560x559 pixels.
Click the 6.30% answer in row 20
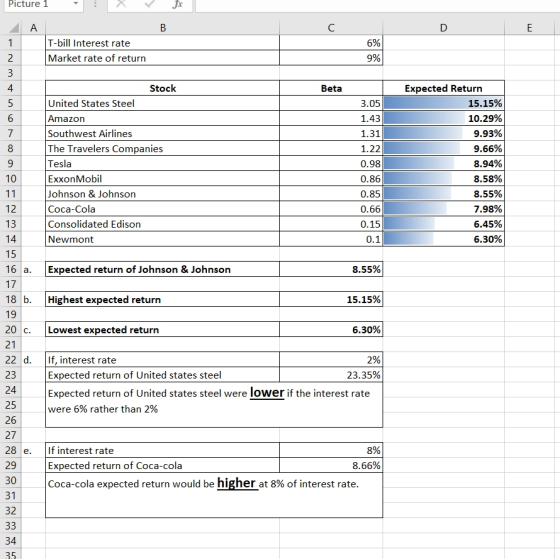(331, 329)
